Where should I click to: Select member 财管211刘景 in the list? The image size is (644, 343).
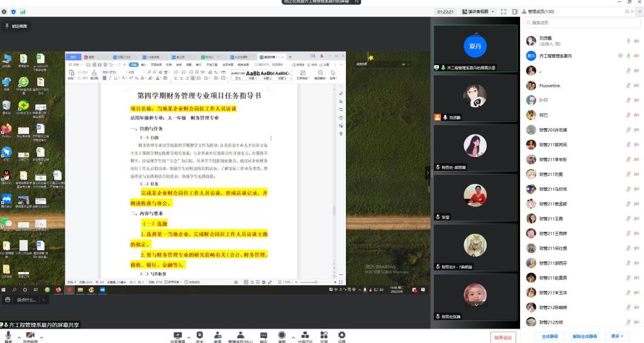pyautogui.click(x=582, y=175)
